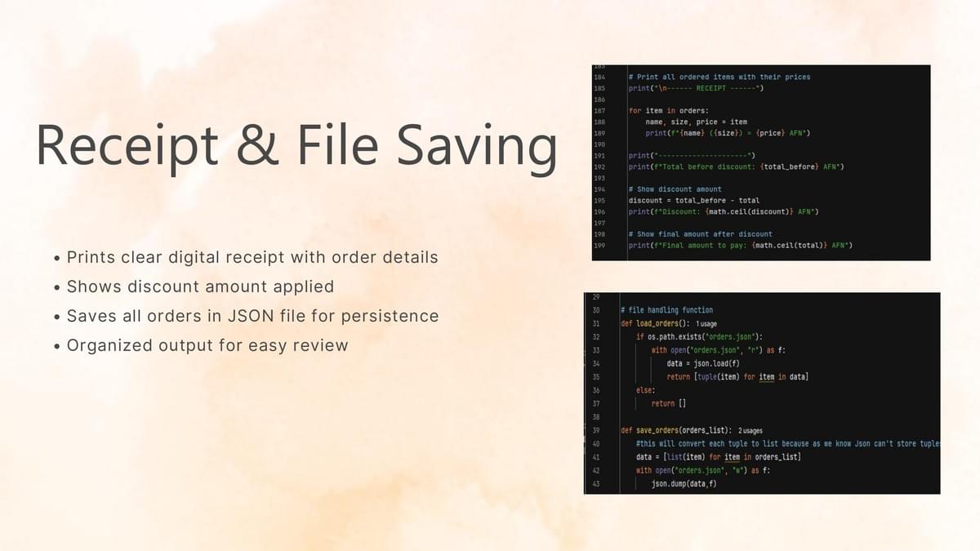Click the "Receipt & File Saving" slide title
This screenshot has width=980, height=551.
(x=296, y=147)
